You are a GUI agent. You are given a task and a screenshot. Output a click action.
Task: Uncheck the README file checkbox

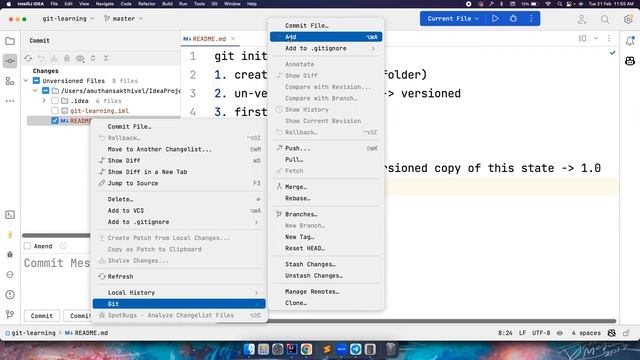55,121
